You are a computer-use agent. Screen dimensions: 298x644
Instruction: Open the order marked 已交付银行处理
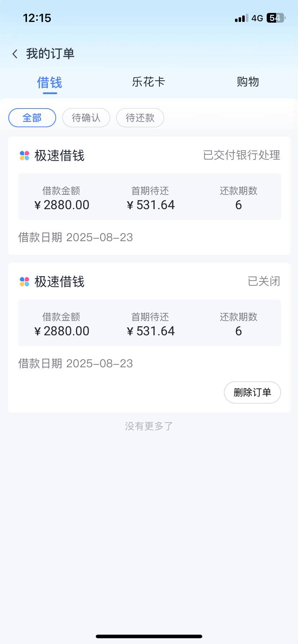coord(149,195)
